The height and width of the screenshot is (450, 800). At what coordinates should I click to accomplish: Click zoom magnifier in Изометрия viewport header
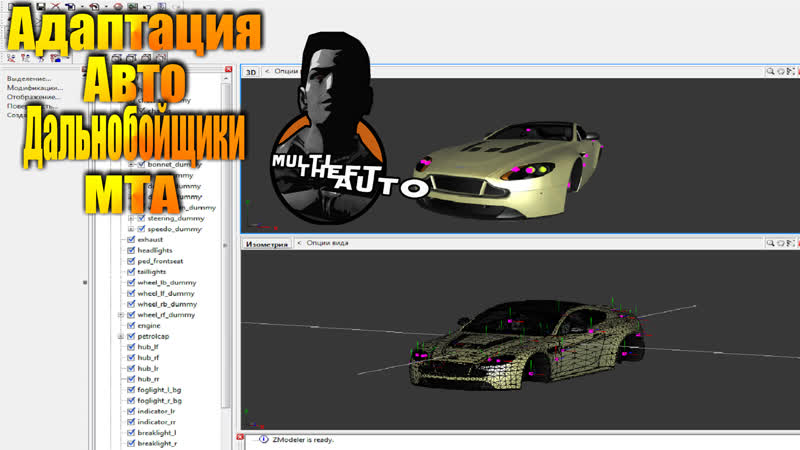coord(770,243)
